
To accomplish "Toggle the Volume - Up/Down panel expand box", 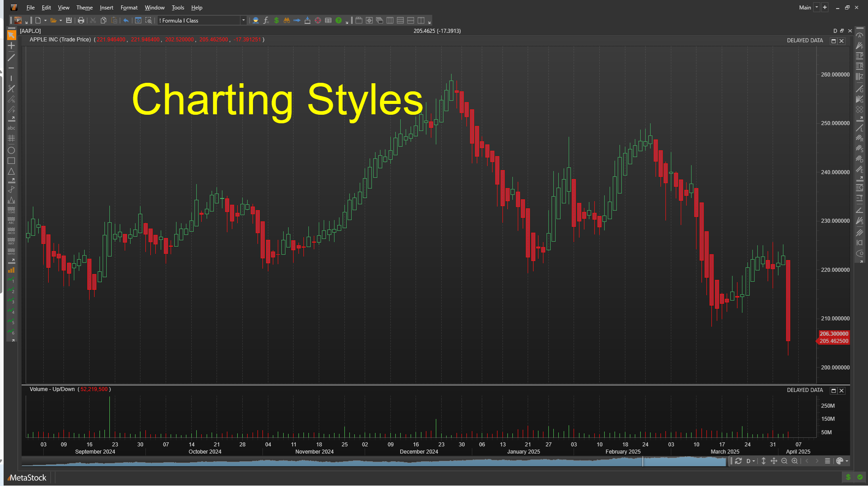I will (x=833, y=390).
